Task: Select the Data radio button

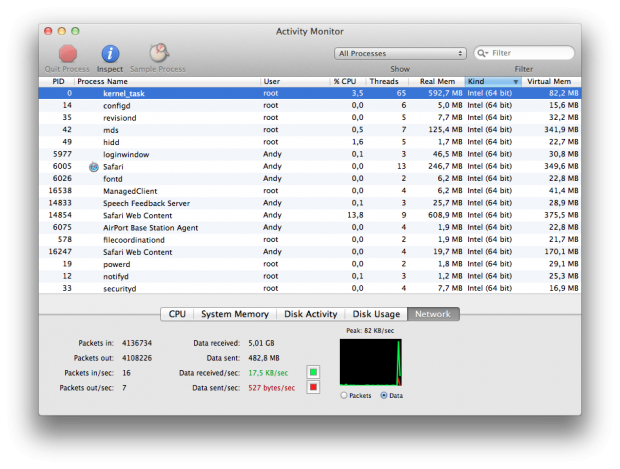Action: coord(384,395)
